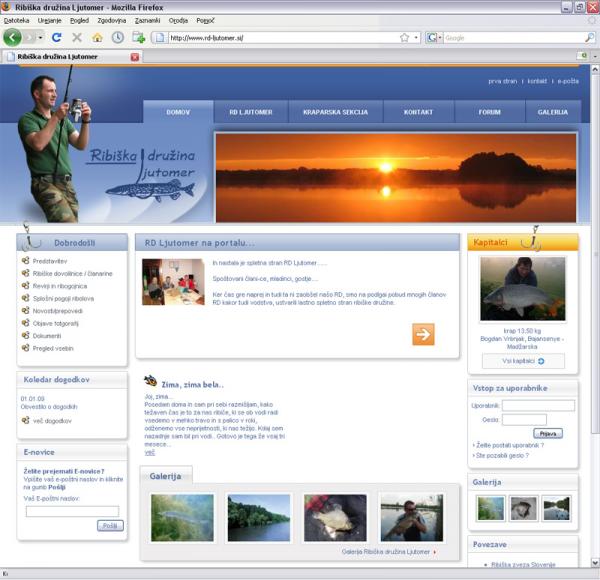
Task: Open the first gallery fish thumbnail
Action: pos(182,517)
